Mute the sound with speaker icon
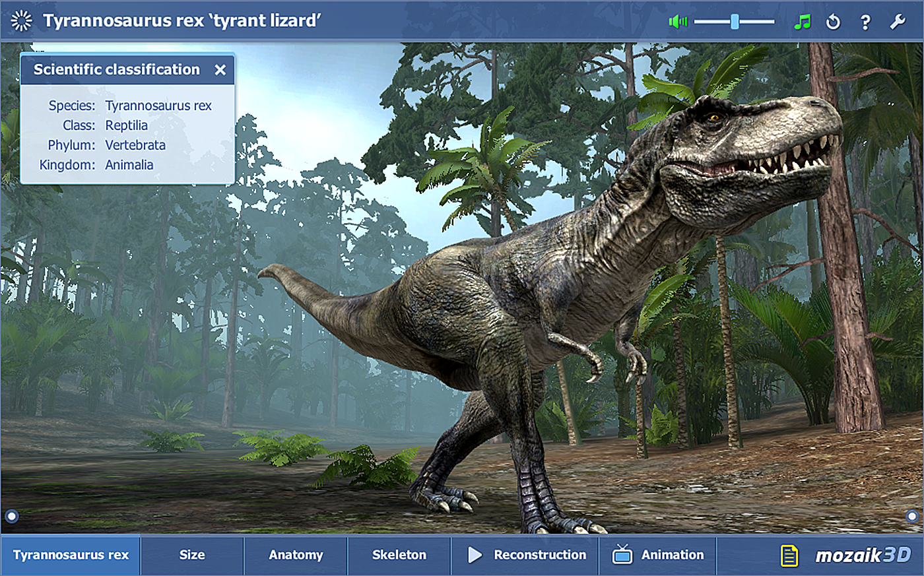This screenshot has width=924, height=576. [x=678, y=22]
